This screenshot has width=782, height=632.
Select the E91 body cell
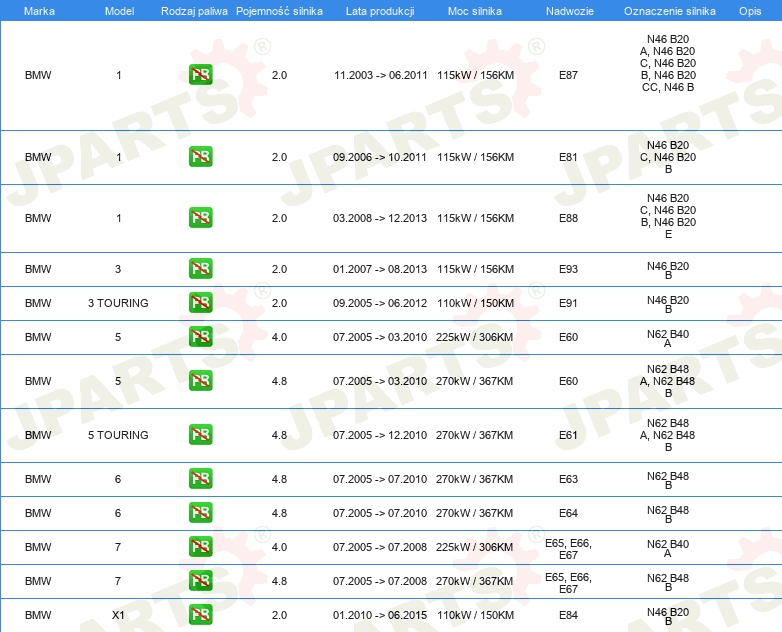[568, 303]
